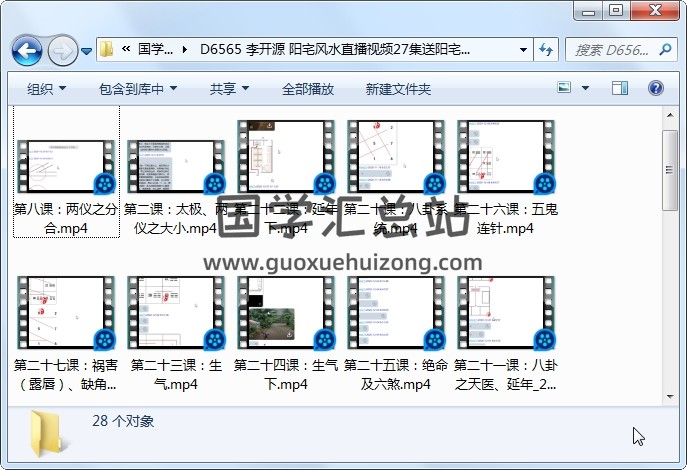Minimize the Explorer window
The height and width of the screenshot is (470, 687).
coord(588,11)
